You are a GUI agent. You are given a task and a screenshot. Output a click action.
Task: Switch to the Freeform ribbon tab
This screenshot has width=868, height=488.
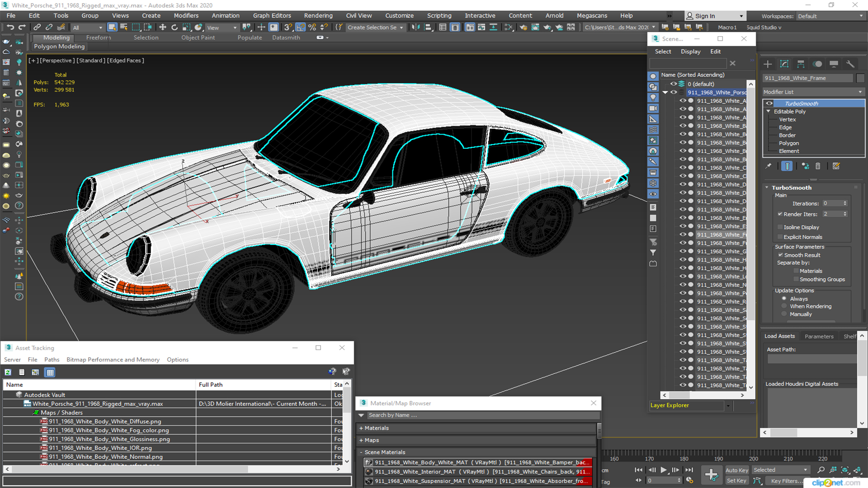(99, 38)
